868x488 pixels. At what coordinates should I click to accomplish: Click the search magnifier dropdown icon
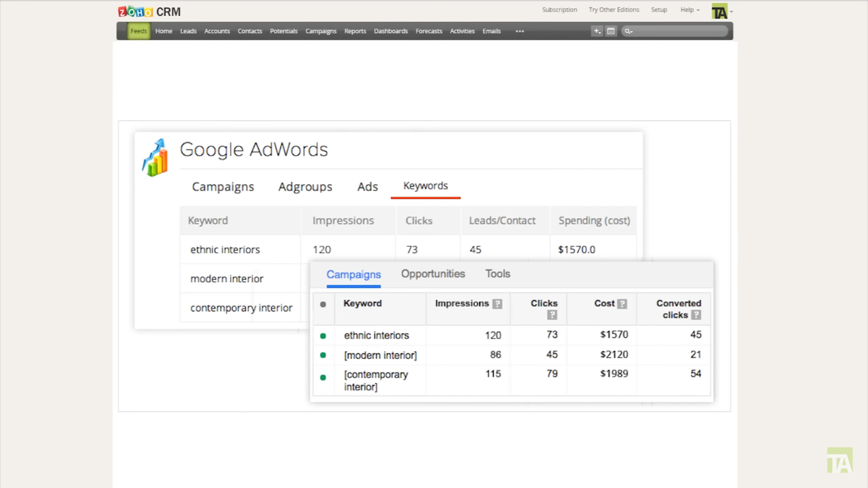point(628,31)
